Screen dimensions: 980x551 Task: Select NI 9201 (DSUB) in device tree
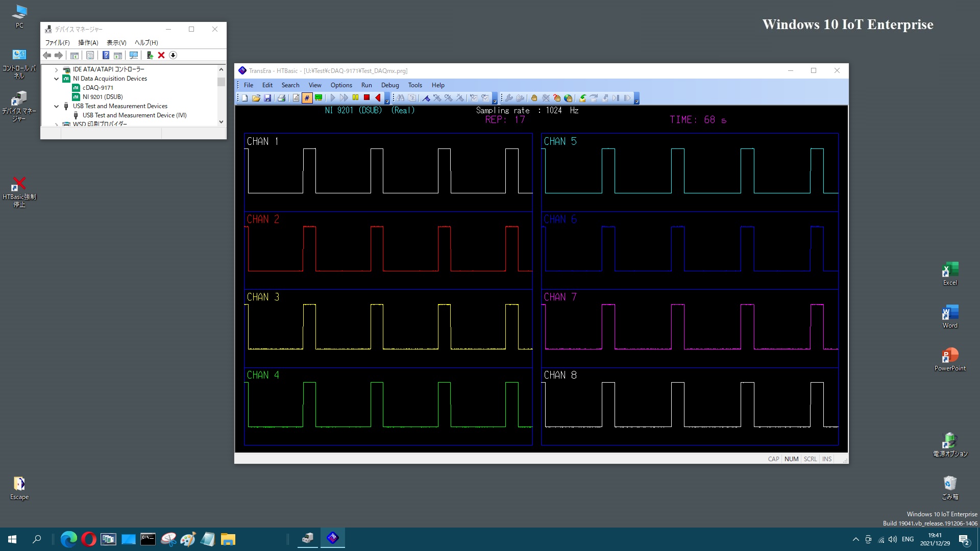point(103,97)
